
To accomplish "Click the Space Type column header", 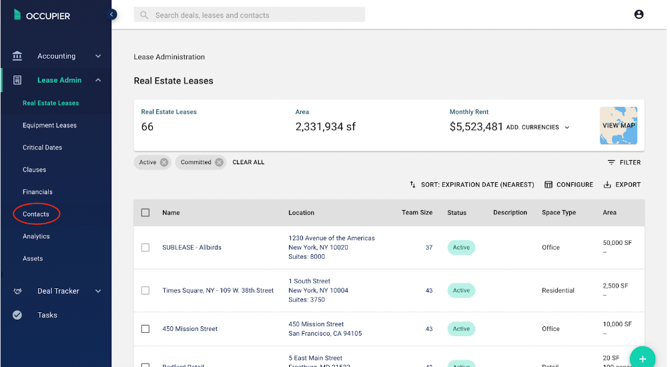I will pos(559,212).
